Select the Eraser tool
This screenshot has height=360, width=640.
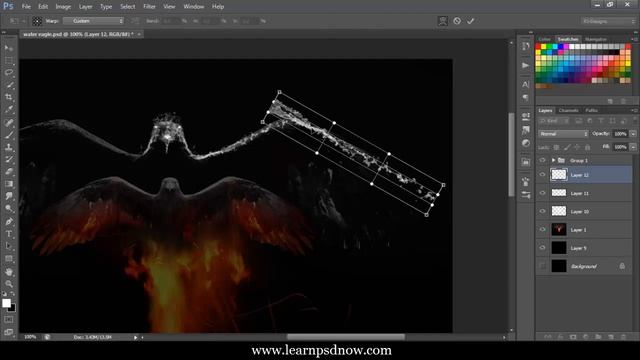[x=9, y=172]
